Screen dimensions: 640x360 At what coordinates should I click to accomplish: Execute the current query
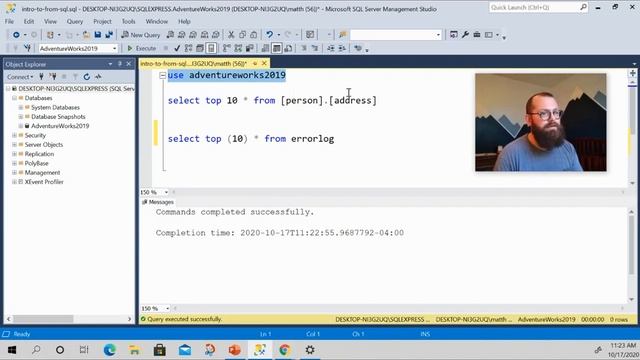[141, 48]
